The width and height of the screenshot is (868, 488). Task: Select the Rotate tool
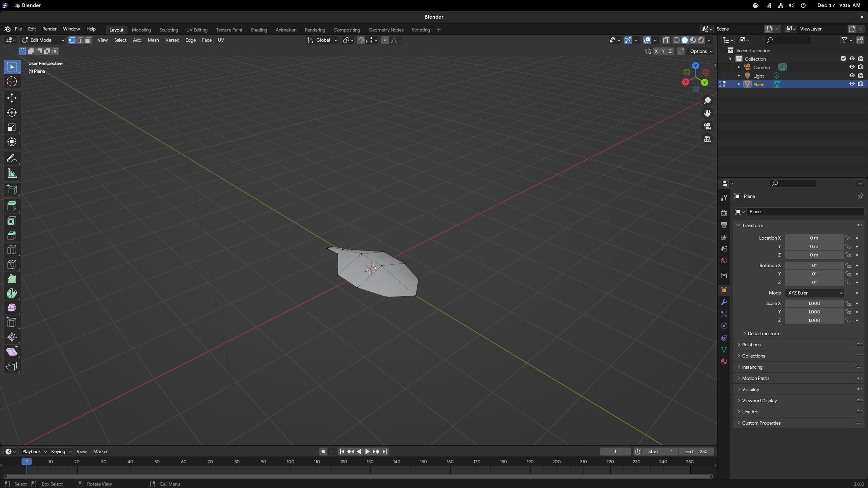click(x=12, y=113)
